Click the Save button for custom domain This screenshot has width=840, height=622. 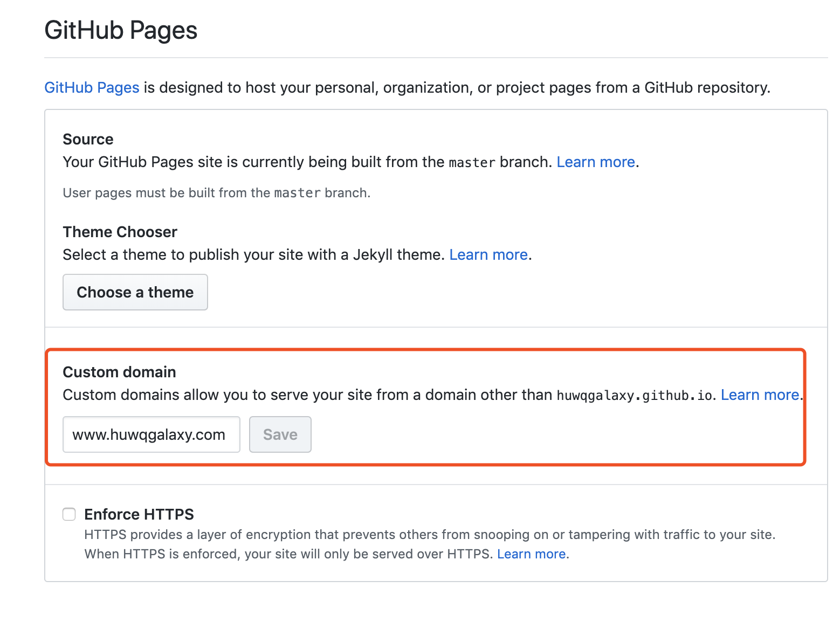coord(280,434)
